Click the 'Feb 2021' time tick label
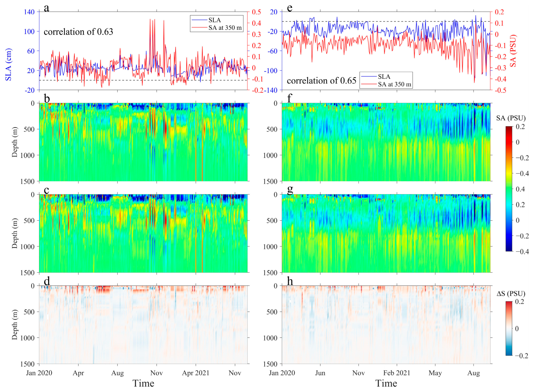 396,373
